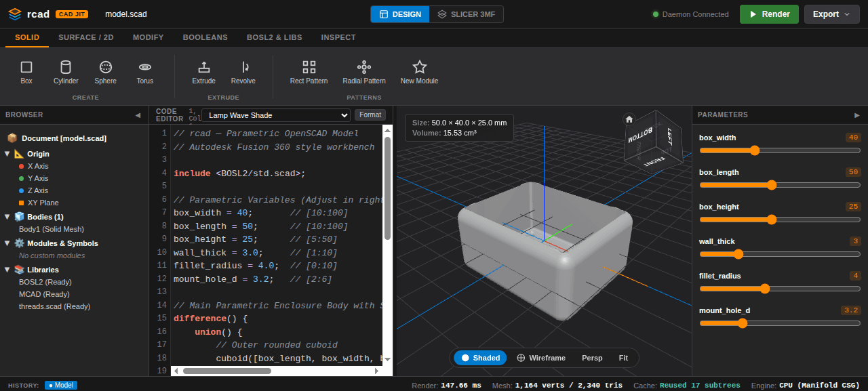Viewport: 868px width, 391px height.
Task: Select Body1 (Solid Mesh) in browser
Action: coord(52,229)
